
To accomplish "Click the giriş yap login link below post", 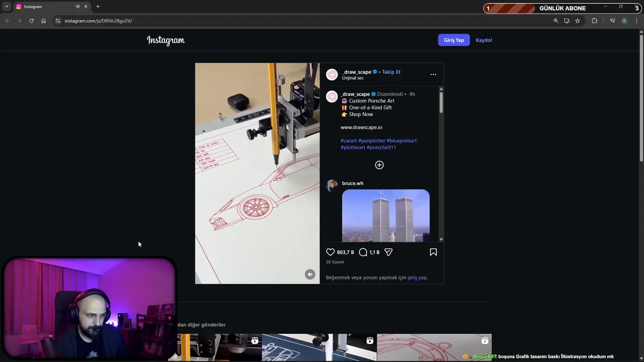I will (x=417, y=278).
